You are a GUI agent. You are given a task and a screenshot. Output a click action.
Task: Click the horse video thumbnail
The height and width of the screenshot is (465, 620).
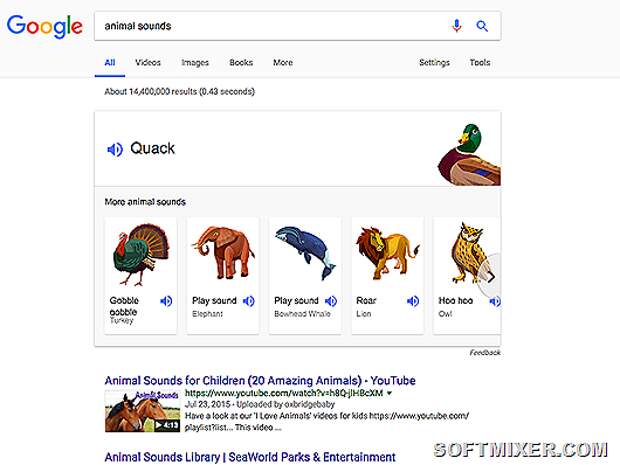pos(142,411)
